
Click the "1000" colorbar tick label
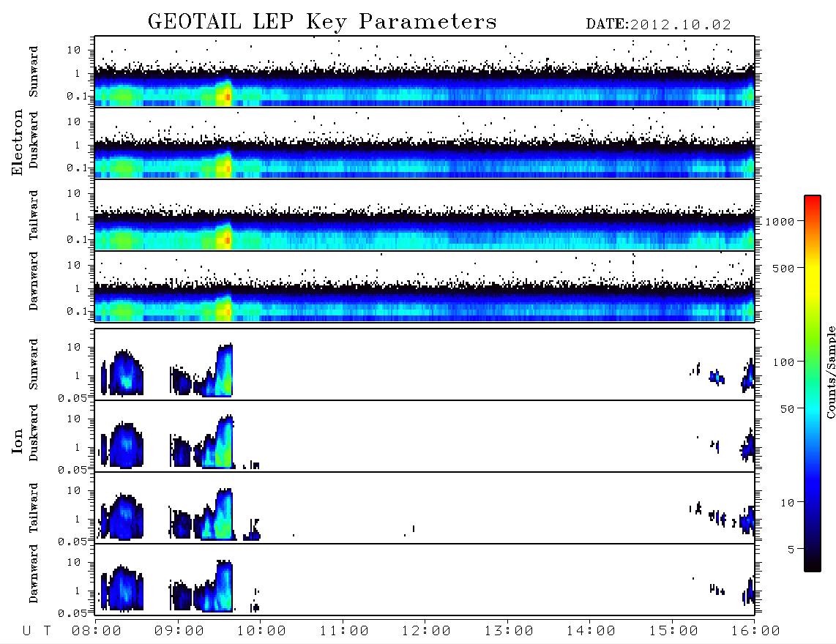tap(780, 222)
